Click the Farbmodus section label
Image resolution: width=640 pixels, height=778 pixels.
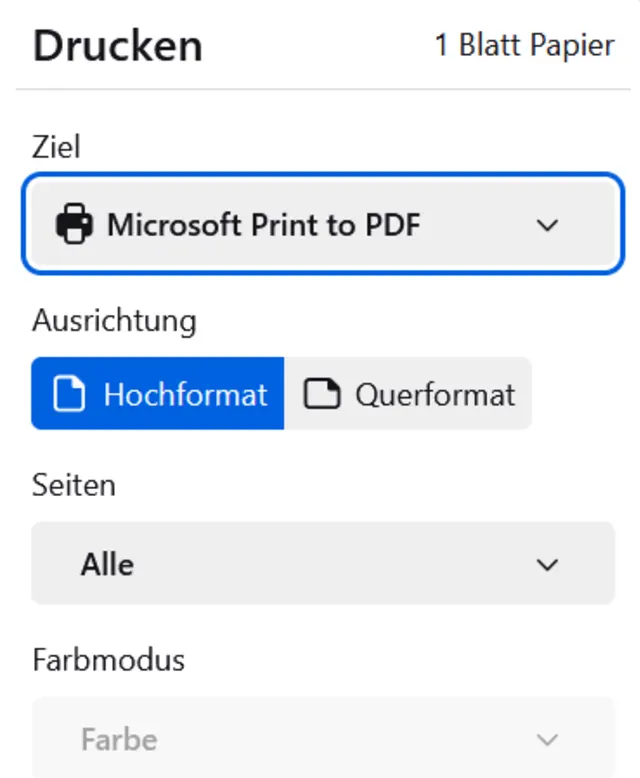[108, 661]
